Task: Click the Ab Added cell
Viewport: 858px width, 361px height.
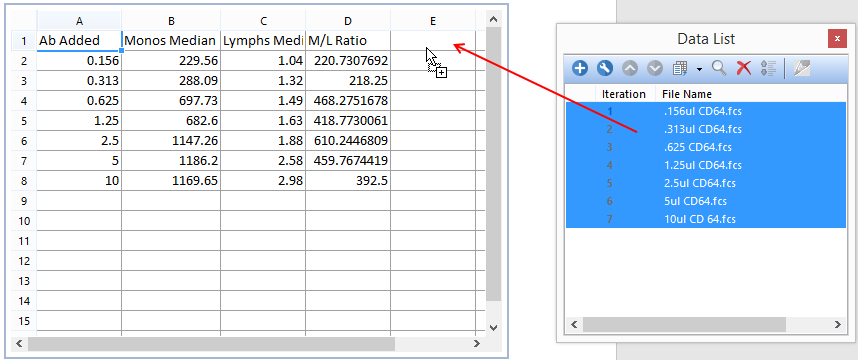Action: [x=79, y=41]
